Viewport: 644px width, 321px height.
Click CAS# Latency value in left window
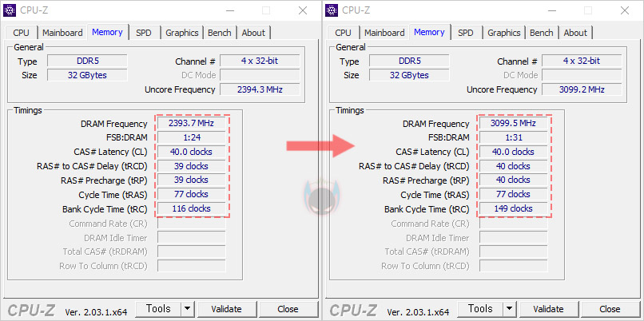click(x=192, y=152)
